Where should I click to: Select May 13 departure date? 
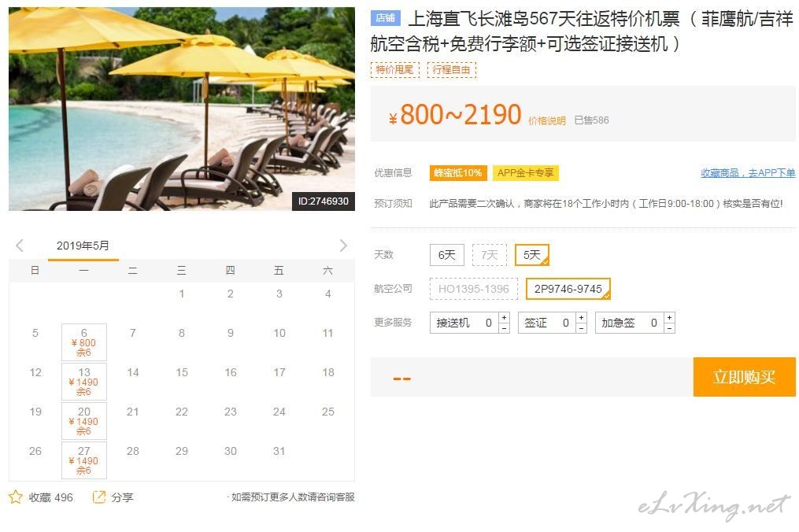(84, 381)
